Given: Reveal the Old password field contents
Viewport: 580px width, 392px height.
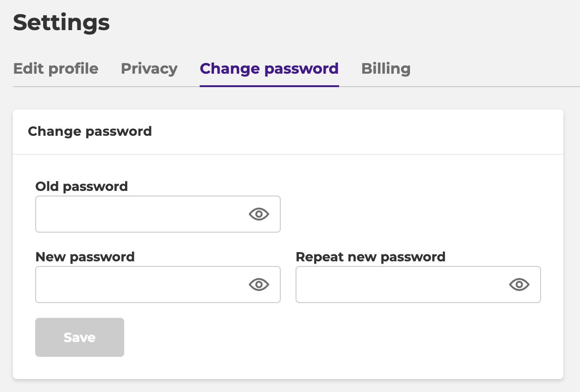Looking at the screenshot, I should click(259, 214).
